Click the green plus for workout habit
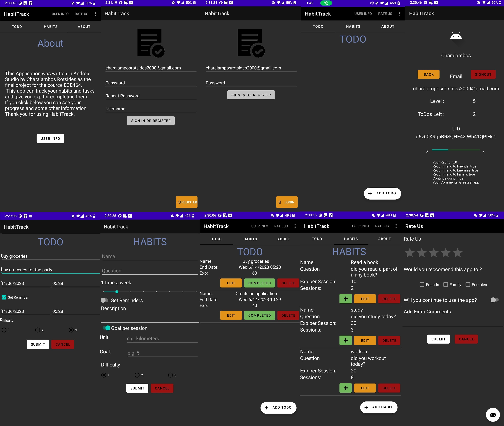The width and height of the screenshot is (504, 426). (345, 388)
